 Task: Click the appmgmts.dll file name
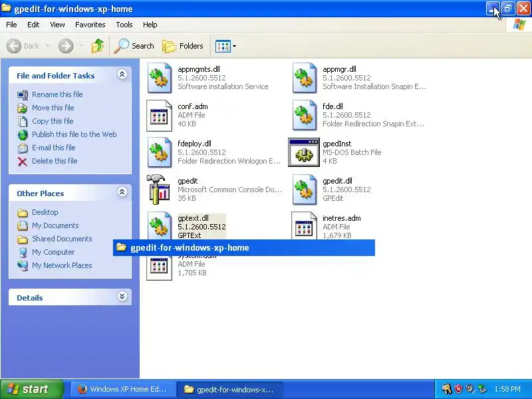(199, 69)
